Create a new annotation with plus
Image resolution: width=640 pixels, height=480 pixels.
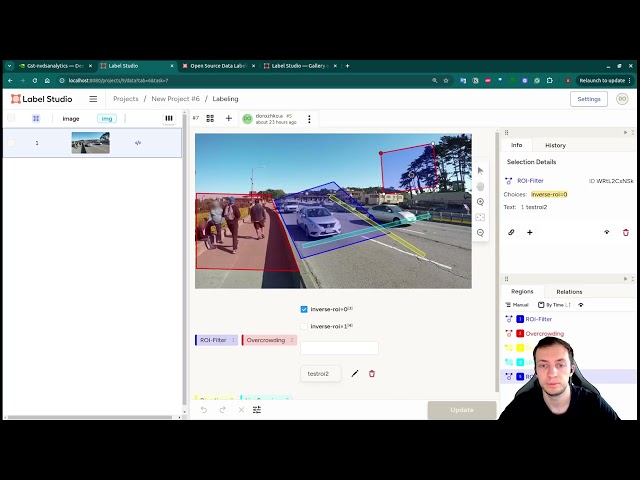[x=229, y=118]
